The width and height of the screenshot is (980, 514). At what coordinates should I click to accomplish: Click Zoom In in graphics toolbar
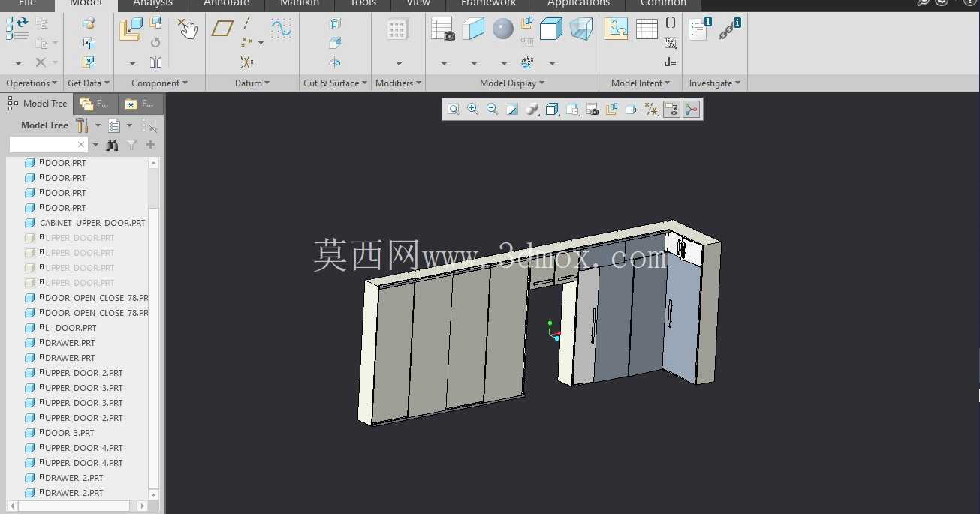pyautogui.click(x=473, y=110)
